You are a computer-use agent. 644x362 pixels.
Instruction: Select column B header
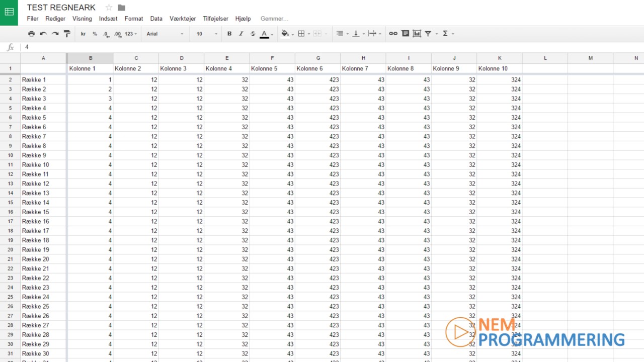coord(91,58)
